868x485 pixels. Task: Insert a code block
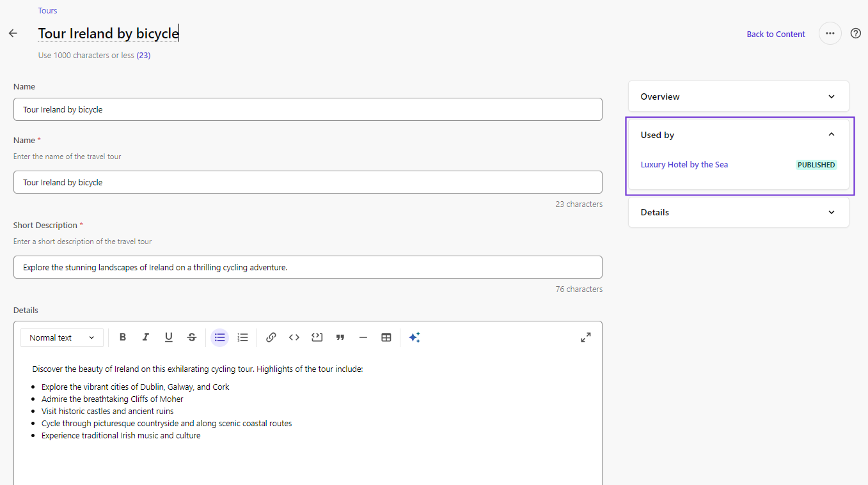317,337
